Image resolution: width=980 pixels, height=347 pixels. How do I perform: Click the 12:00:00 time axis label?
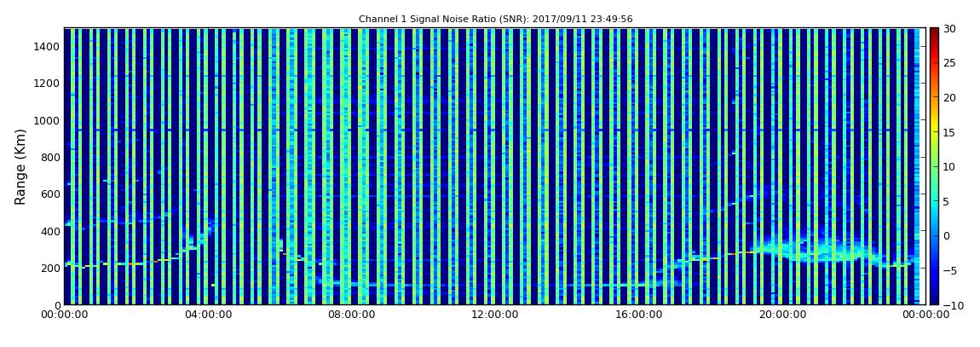[x=494, y=315]
